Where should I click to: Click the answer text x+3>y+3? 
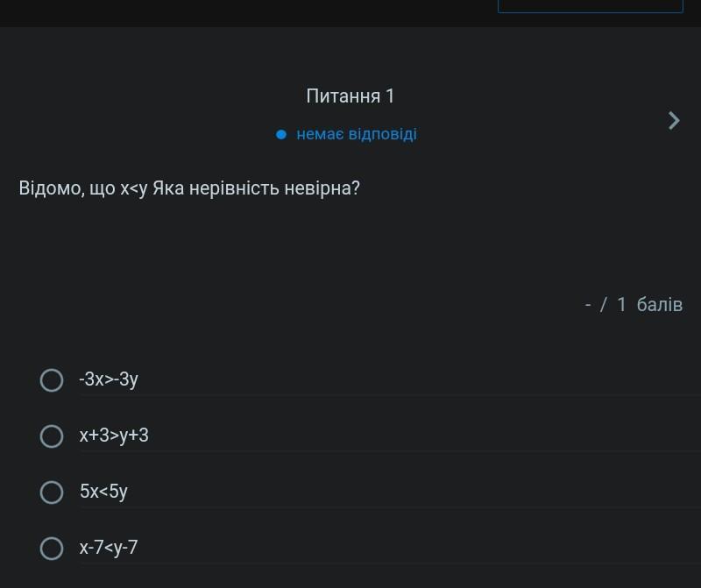(x=114, y=436)
